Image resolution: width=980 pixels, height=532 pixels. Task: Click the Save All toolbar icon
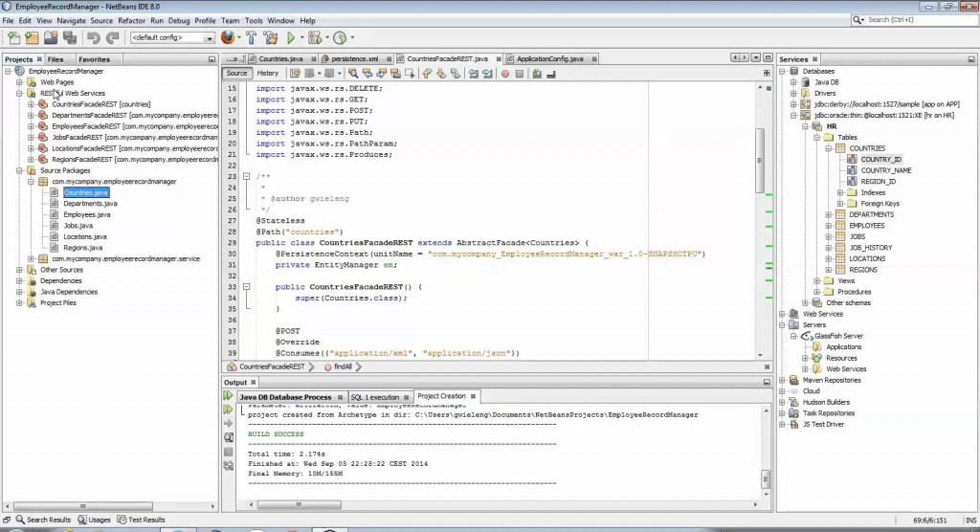pos(68,38)
